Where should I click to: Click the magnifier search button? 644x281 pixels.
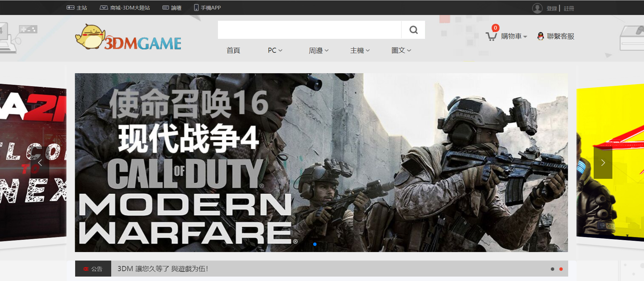[x=413, y=30]
